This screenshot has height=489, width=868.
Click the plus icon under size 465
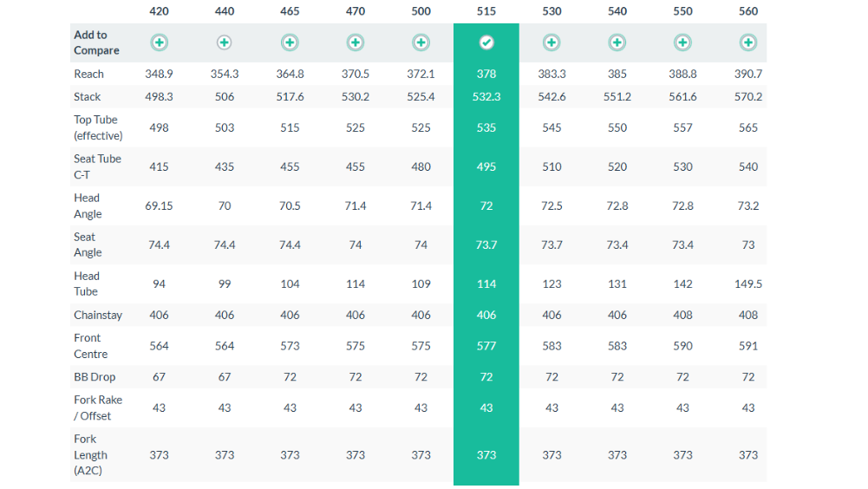click(x=290, y=42)
